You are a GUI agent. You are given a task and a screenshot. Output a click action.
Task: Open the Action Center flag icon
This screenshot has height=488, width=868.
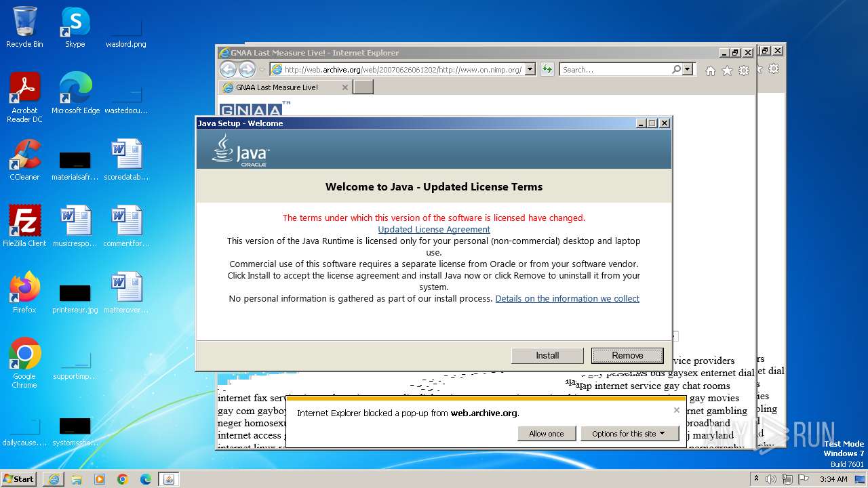803,479
